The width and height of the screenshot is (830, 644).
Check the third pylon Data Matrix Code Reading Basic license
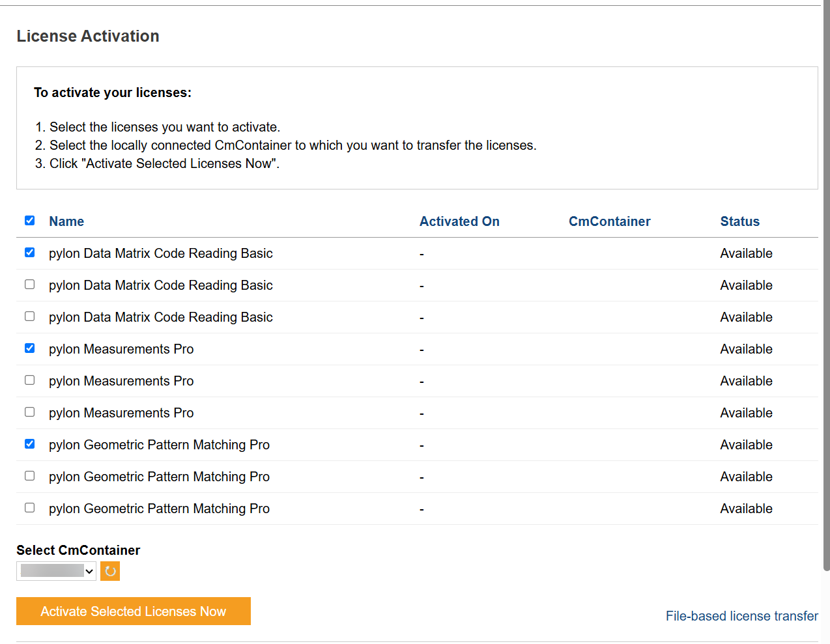(29, 316)
